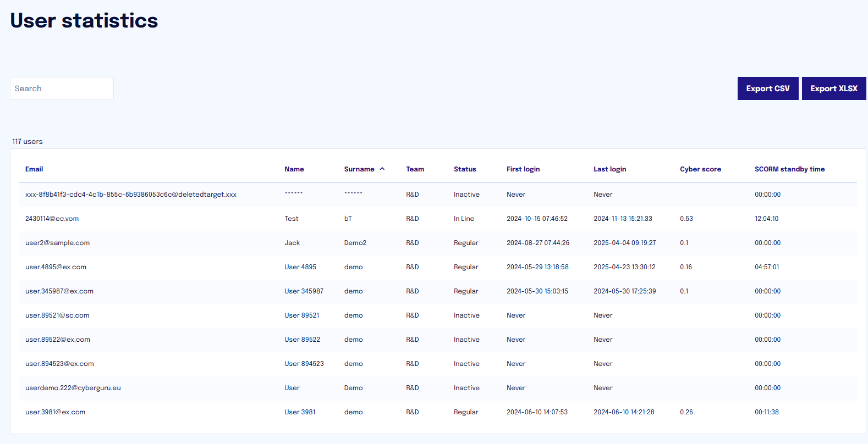Click first login 2024-08-27 07:44:26

tap(538, 243)
